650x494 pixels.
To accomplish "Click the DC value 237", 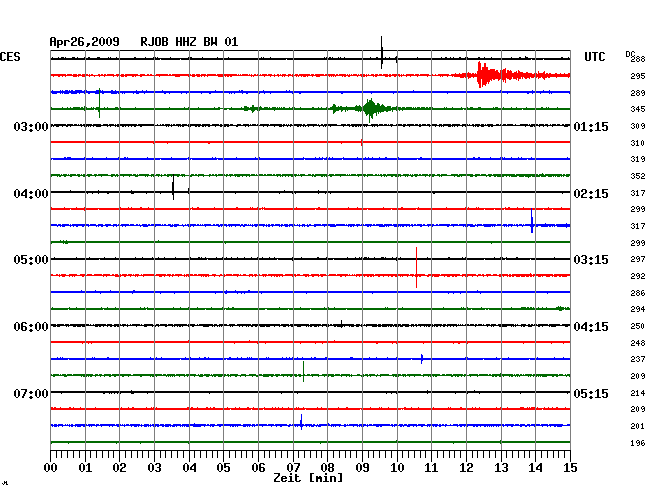I will click(638, 359).
